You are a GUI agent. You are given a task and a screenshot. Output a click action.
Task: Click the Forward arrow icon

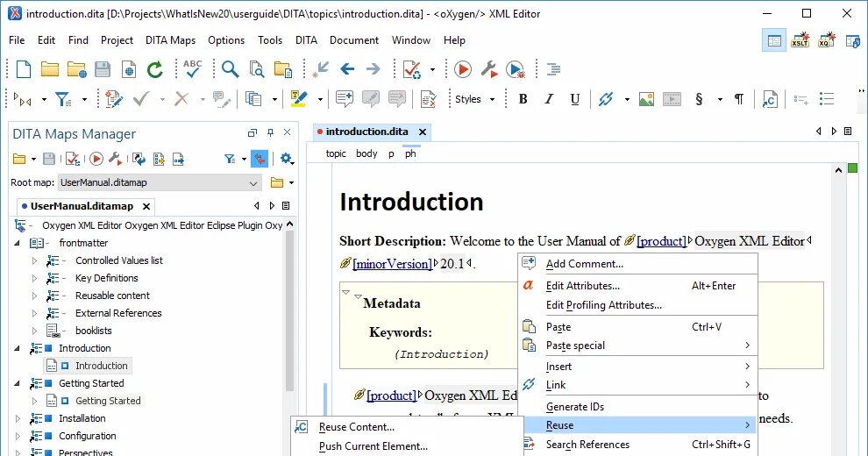click(x=374, y=69)
